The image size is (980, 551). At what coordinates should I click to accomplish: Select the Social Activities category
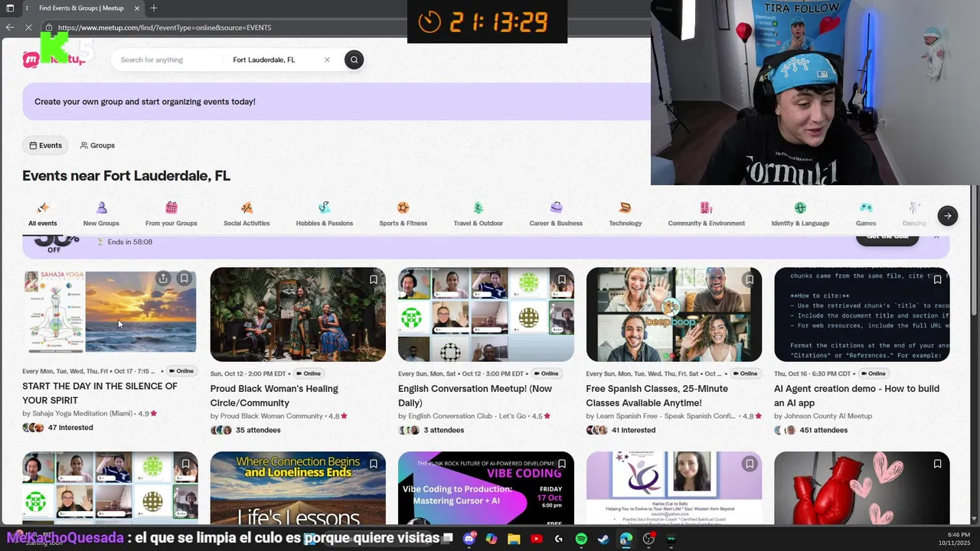point(247,214)
